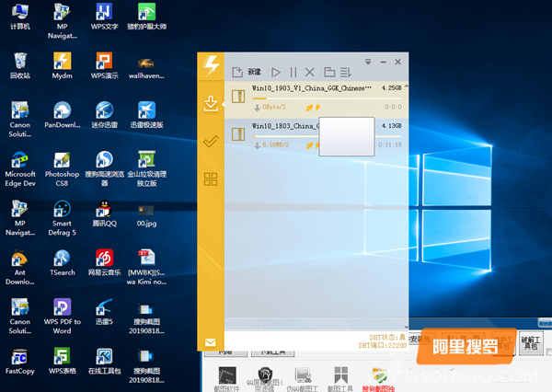Select the Photoshop CS8 desktop shortcut

62,169
